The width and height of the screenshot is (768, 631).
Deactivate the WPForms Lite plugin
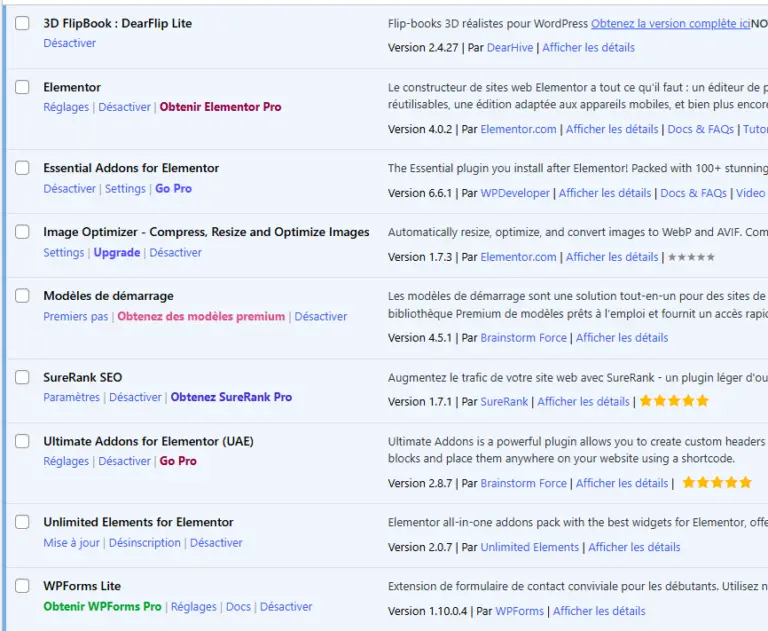click(286, 607)
